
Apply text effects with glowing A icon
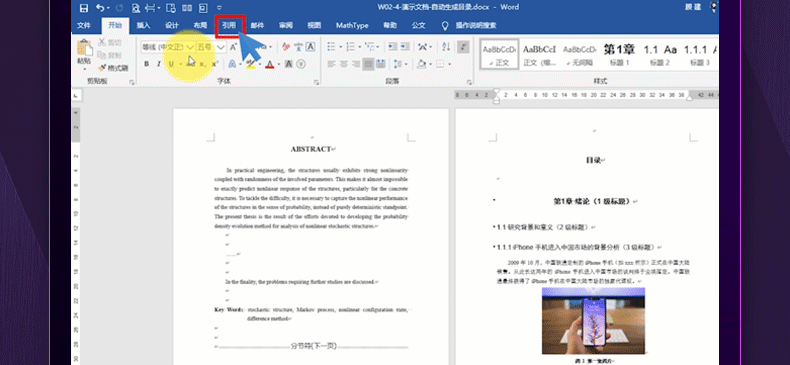click(232, 64)
